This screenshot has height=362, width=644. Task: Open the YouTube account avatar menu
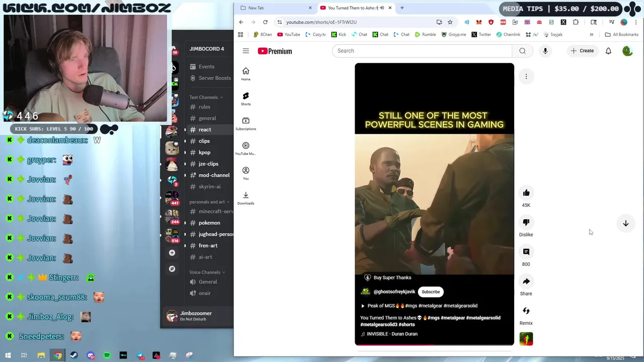pos(627,51)
